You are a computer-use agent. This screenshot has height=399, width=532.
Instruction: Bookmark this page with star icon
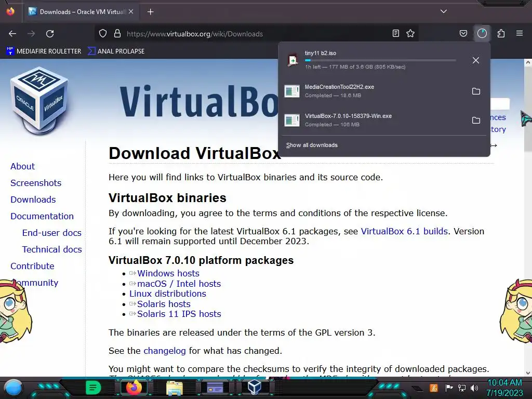click(x=410, y=33)
